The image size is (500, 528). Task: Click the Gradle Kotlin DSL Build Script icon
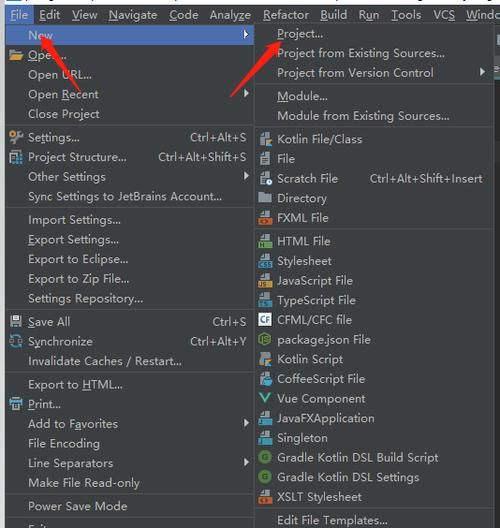[x=265, y=457]
